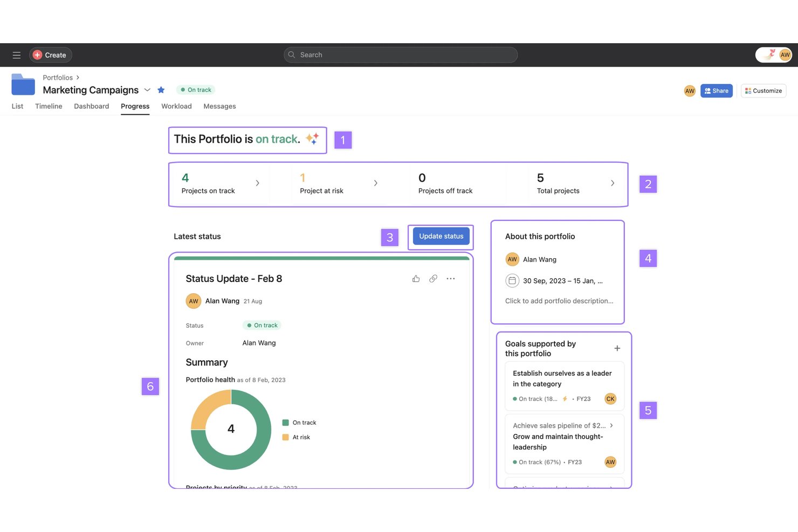Switch to the Dashboard tab
Image resolution: width=798 pixels, height=532 pixels.
pyautogui.click(x=92, y=106)
